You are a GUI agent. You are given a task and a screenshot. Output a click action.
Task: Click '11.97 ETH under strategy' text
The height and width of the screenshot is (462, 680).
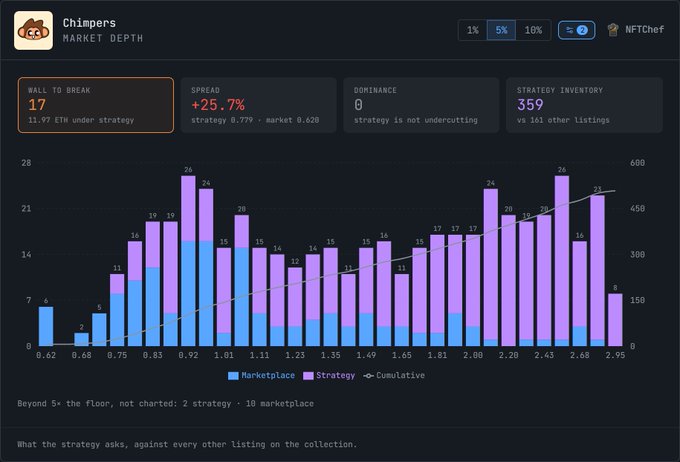point(81,120)
